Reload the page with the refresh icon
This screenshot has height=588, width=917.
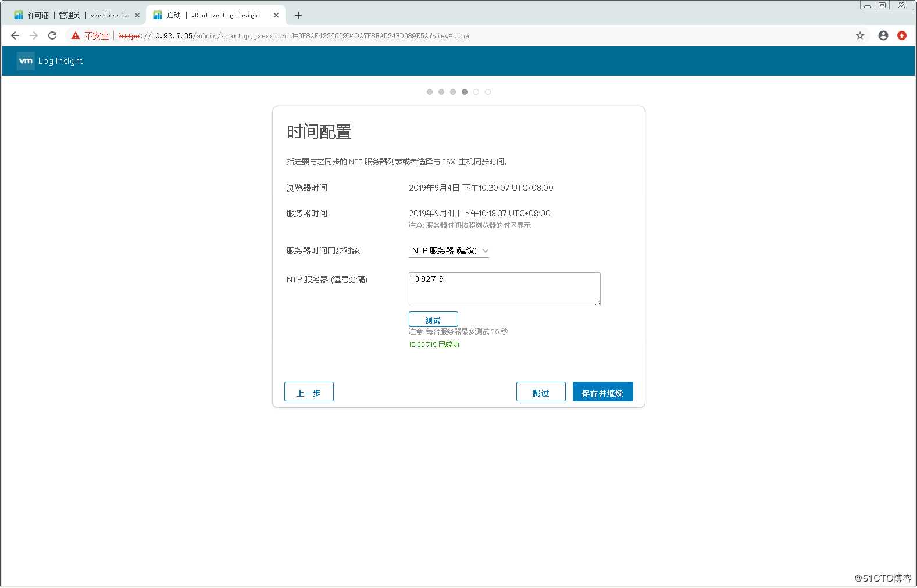pos(52,35)
